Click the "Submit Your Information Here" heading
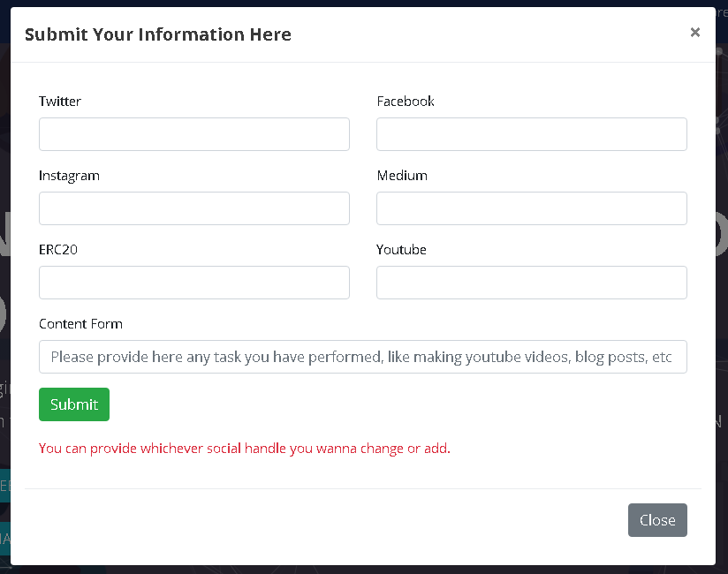Viewport: 728px width, 574px height. (x=158, y=34)
